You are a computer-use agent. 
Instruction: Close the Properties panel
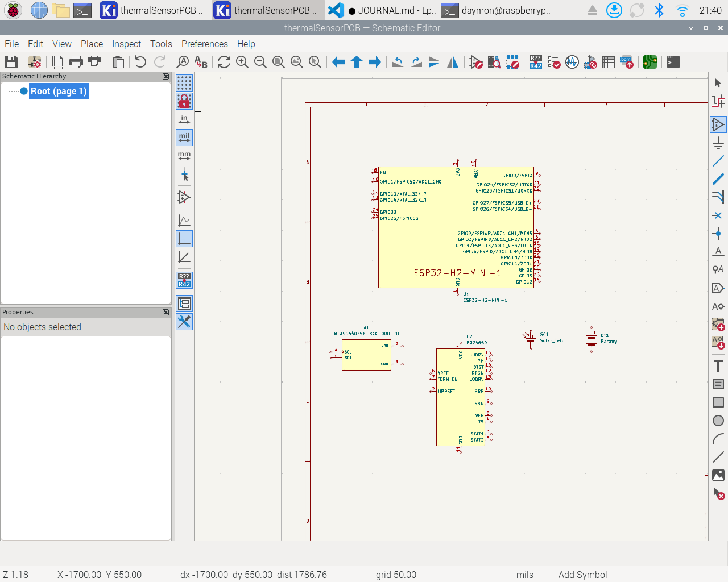pyautogui.click(x=166, y=312)
